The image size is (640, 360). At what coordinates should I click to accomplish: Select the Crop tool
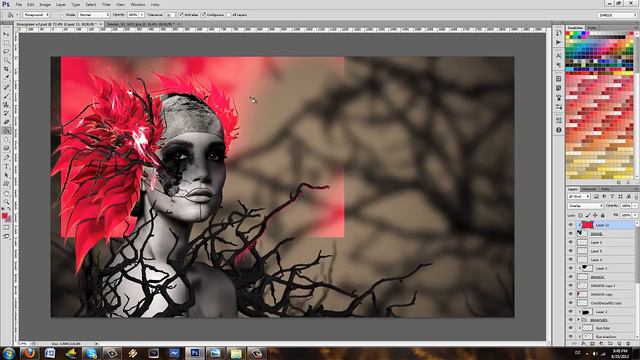[x=6, y=69]
